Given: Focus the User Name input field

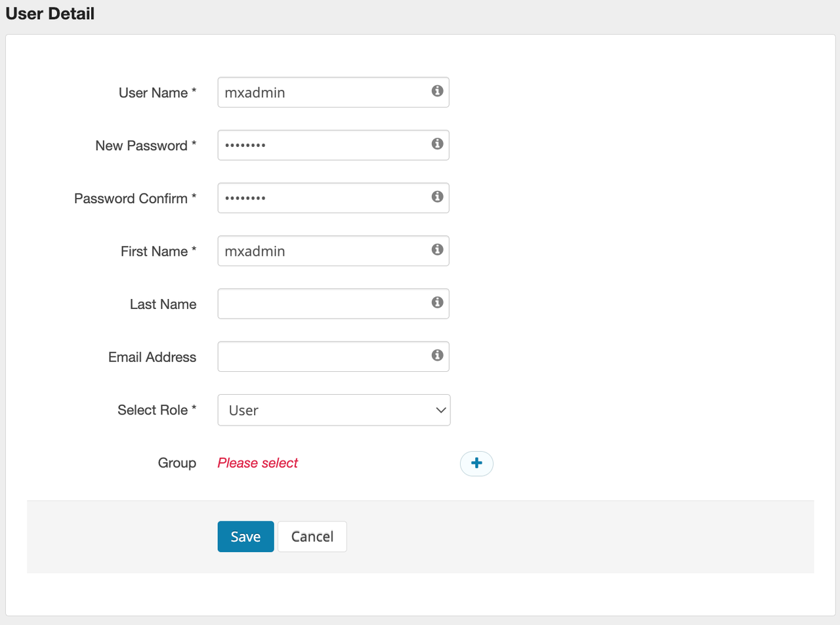Looking at the screenshot, I should [x=333, y=92].
